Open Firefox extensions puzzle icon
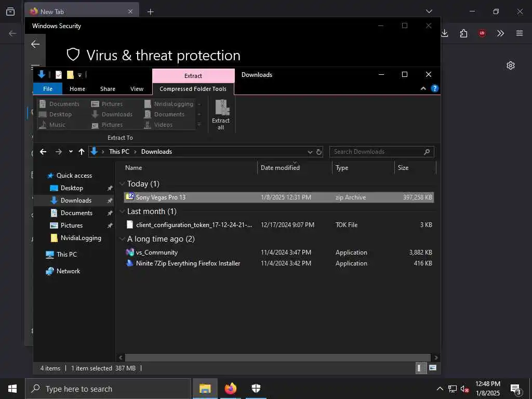The height and width of the screenshot is (399, 532). point(463,33)
